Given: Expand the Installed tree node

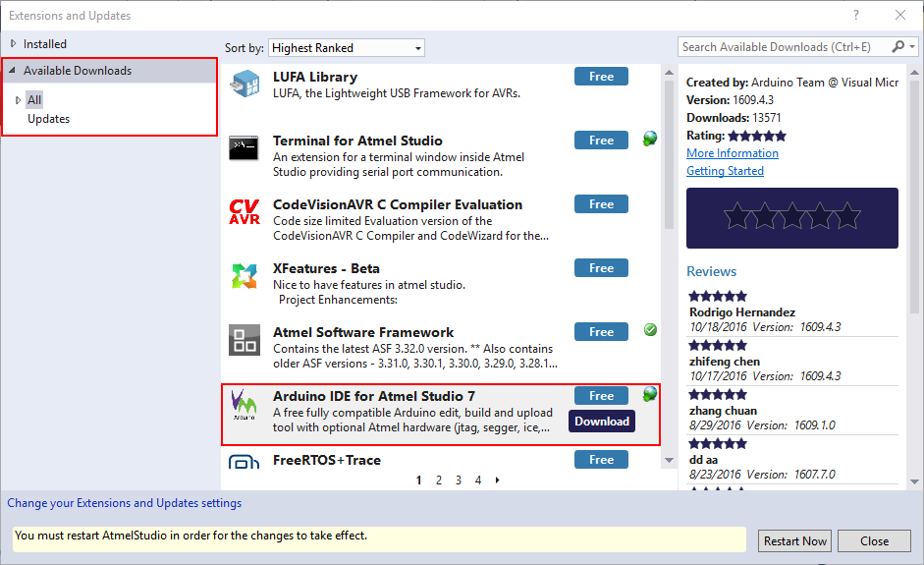Looking at the screenshot, I should [13, 43].
